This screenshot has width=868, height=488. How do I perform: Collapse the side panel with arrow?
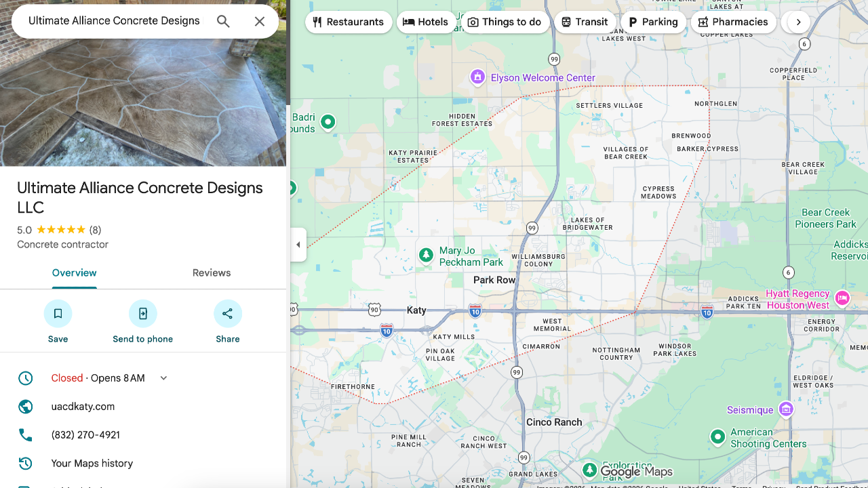pyautogui.click(x=298, y=245)
